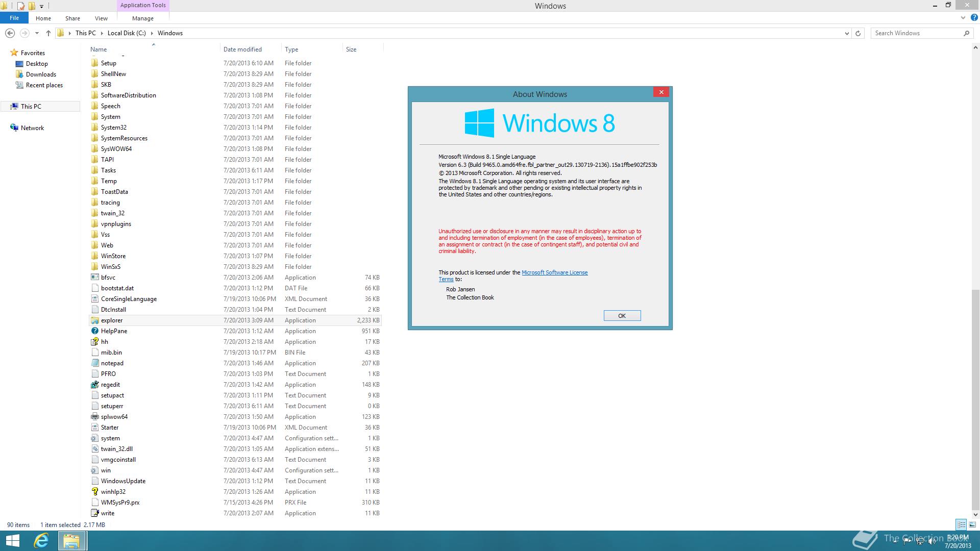Screen dimensions: 980x551
Task: Launch Internet Explorer from the taskbar
Action: [x=41, y=541]
